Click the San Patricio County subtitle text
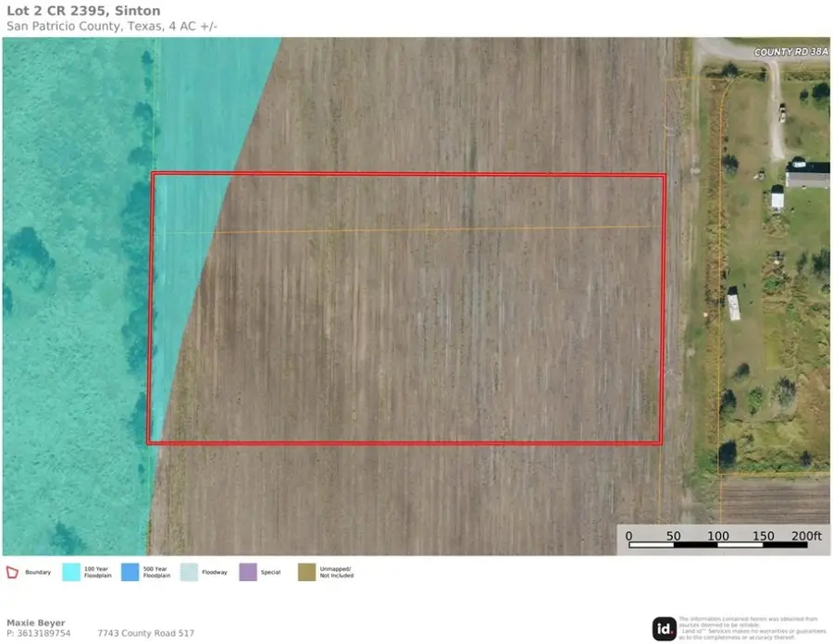The width and height of the screenshot is (833, 644). coord(111,26)
